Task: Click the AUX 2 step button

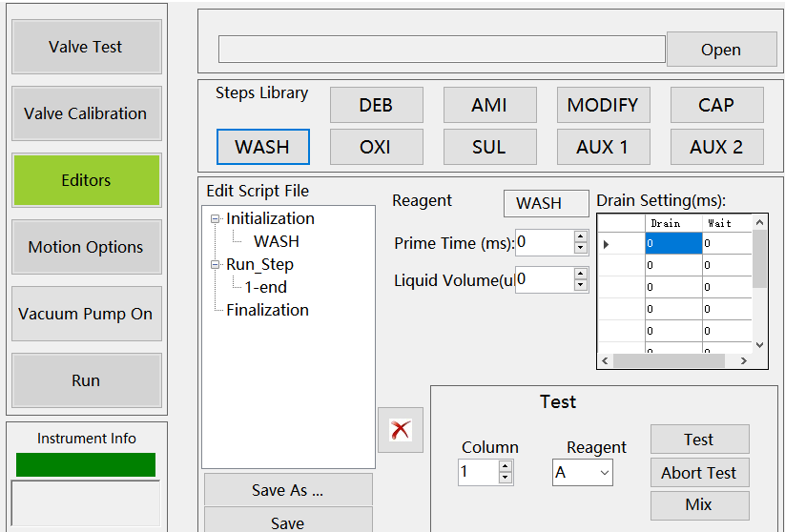Action: tap(716, 148)
